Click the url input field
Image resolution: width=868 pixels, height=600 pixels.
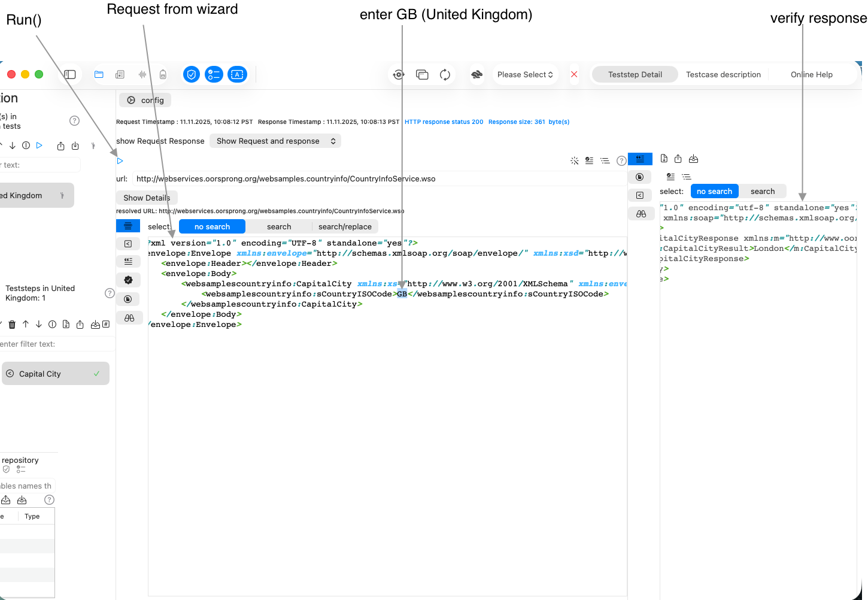coord(377,179)
